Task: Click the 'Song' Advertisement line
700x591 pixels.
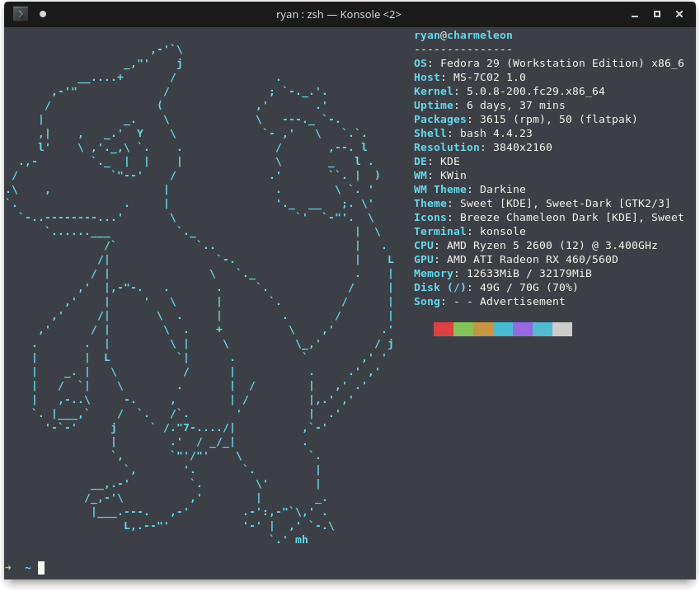Action: click(x=489, y=302)
